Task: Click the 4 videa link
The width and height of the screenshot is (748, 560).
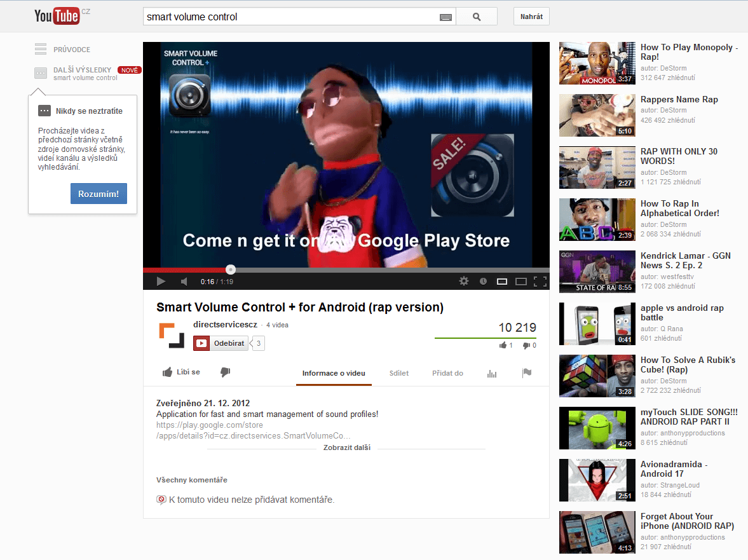Action: (x=277, y=325)
